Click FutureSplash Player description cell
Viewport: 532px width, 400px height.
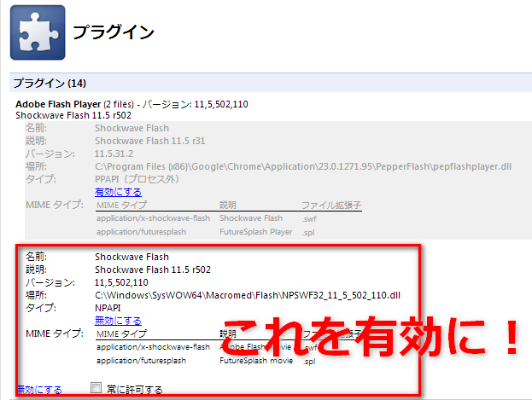pyautogui.click(x=256, y=232)
